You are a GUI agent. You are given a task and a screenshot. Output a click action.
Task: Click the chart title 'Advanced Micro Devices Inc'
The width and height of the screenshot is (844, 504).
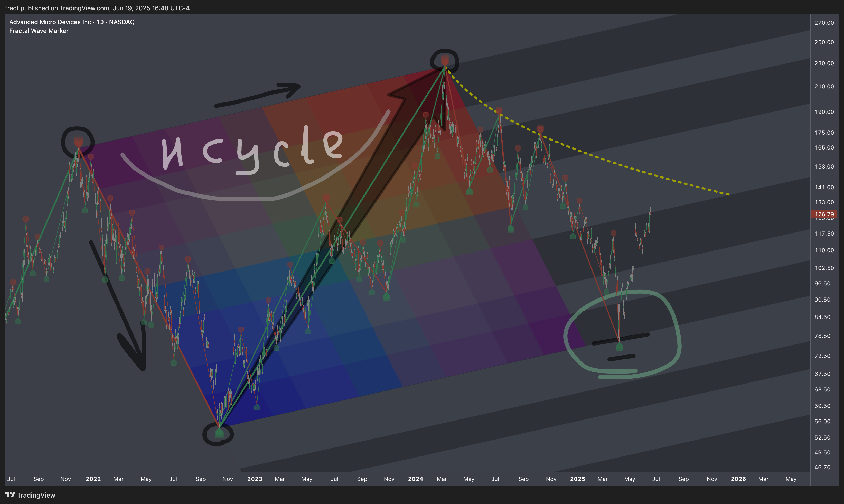coord(50,22)
